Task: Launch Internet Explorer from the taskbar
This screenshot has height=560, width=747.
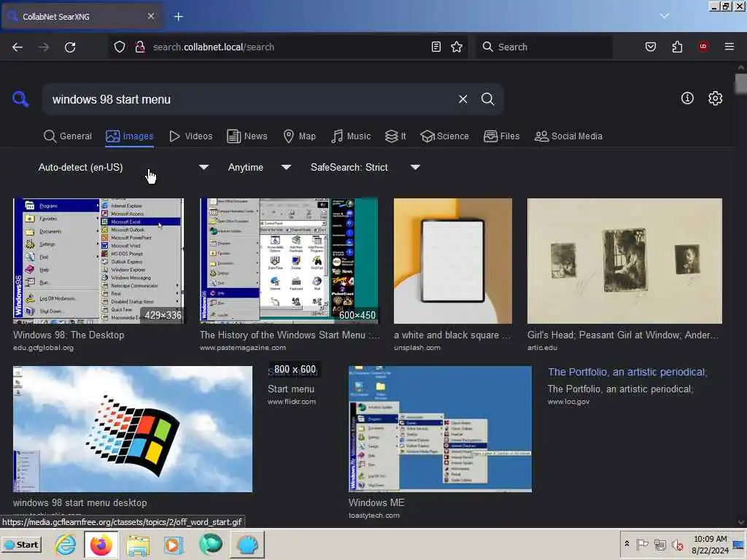Action: pyautogui.click(x=65, y=544)
